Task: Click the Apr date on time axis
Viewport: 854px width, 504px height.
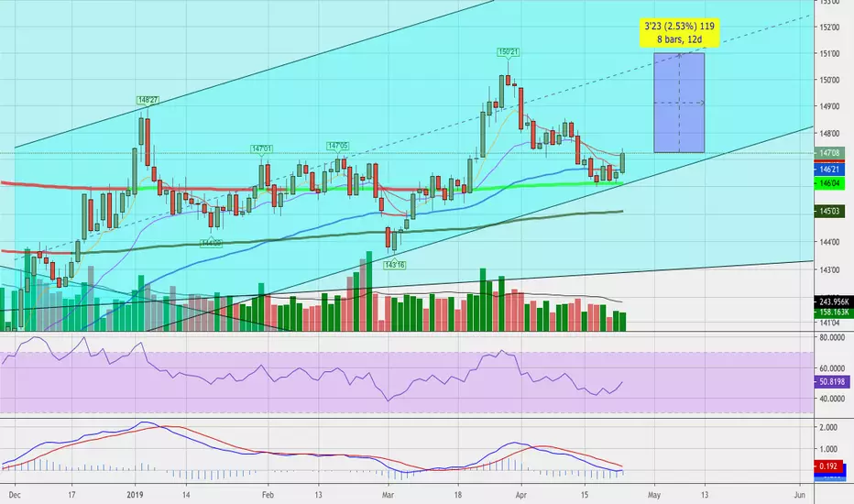Action: 520,495
